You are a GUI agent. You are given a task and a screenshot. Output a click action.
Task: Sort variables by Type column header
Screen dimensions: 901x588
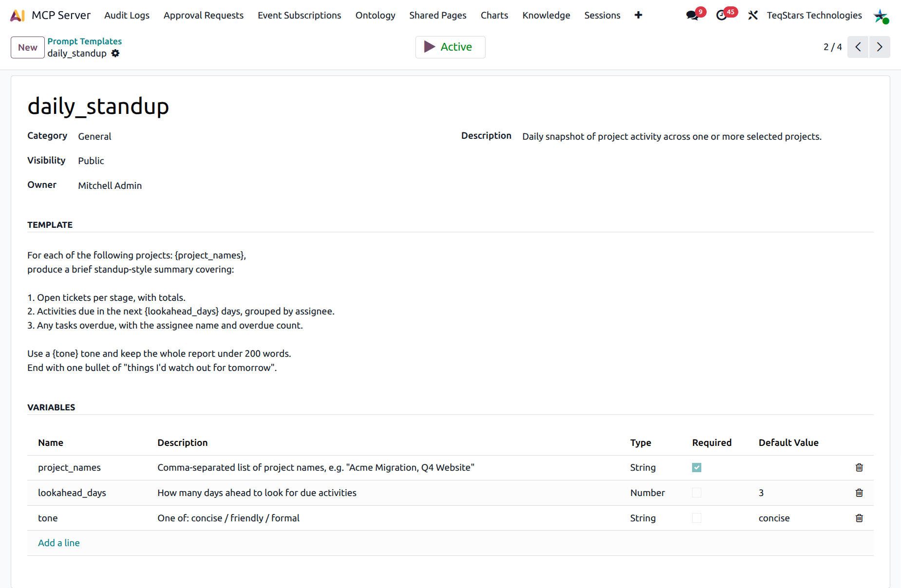point(640,442)
